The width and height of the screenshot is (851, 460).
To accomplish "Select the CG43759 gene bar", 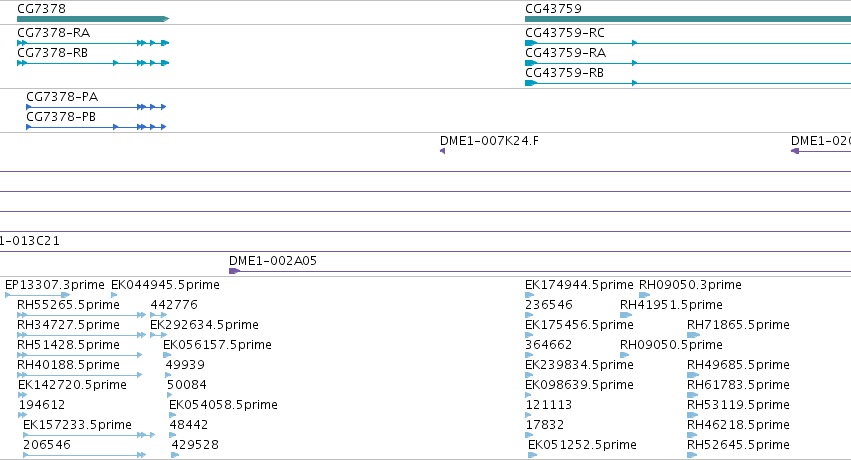I will pos(688,19).
